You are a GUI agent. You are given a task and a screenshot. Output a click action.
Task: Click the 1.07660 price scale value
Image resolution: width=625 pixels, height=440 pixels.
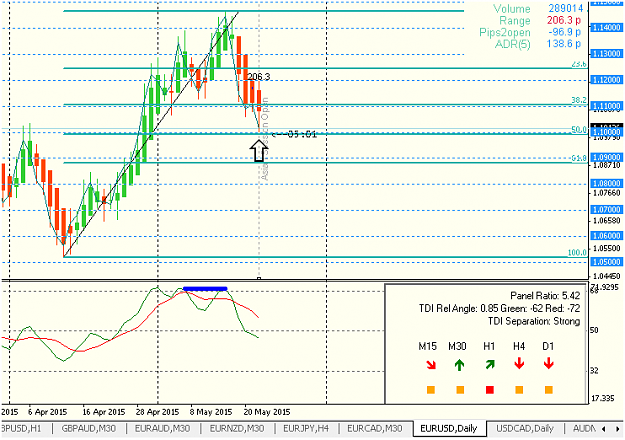[x=607, y=193]
